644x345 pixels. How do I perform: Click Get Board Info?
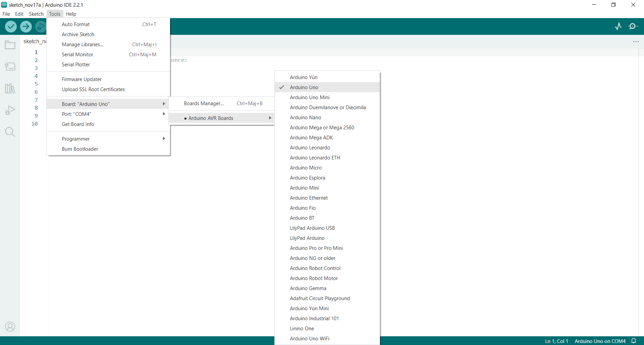[x=108, y=124]
